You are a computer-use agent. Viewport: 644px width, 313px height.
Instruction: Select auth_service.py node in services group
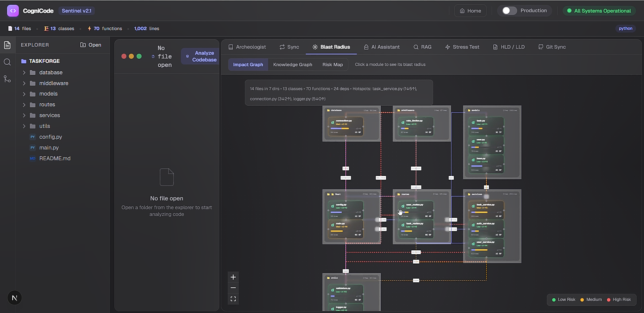coord(486,229)
